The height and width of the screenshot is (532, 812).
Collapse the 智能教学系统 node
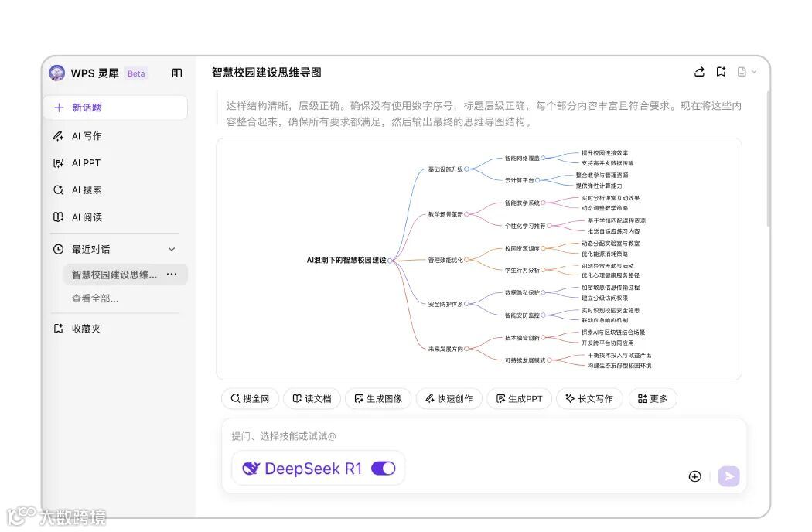[x=543, y=203]
